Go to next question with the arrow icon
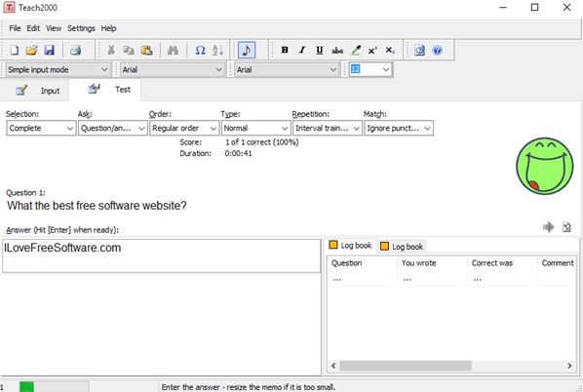583x392 pixels. click(x=549, y=227)
